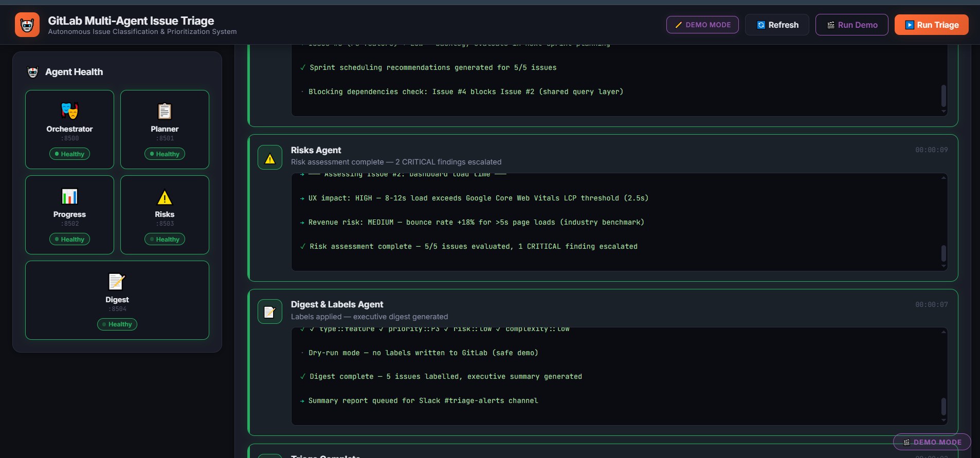Image resolution: width=980 pixels, height=458 pixels.
Task: Click 'Digest complete – 5 issues labelled' line
Action: (x=441, y=377)
